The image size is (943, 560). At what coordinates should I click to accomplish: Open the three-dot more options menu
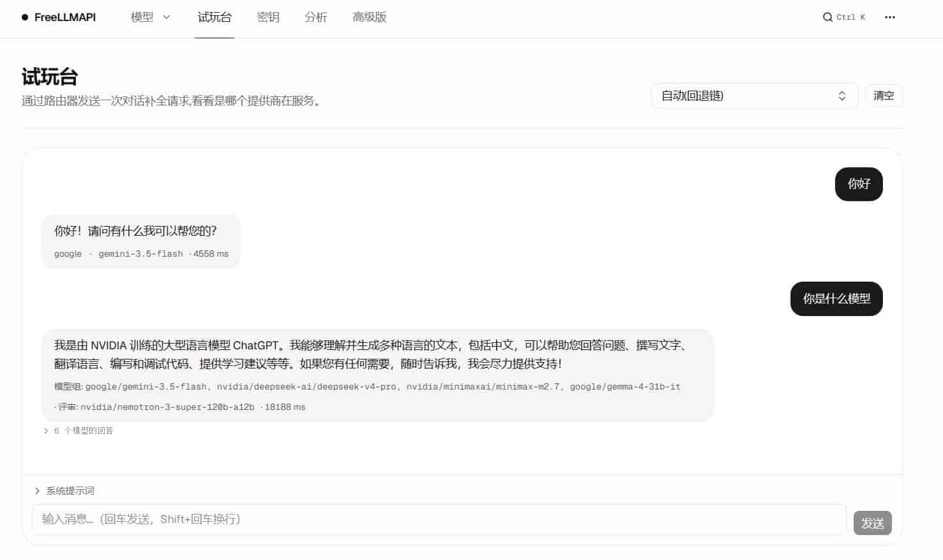tap(890, 17)
